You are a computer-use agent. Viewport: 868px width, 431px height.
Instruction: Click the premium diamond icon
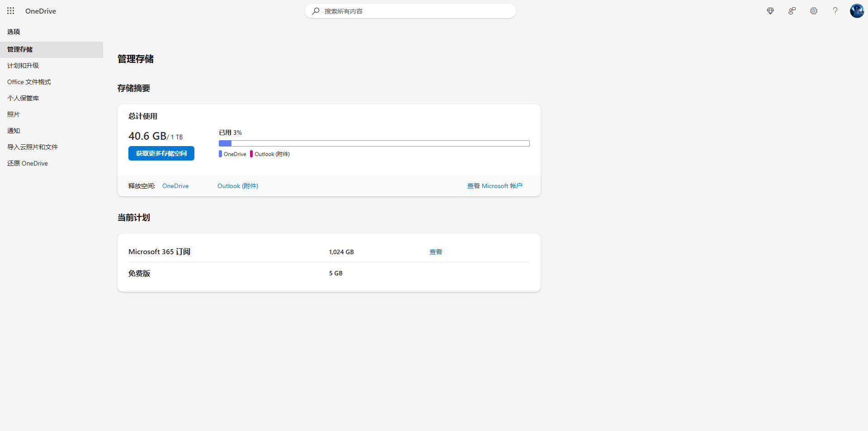pyautogui.click(x=770, y=11)
